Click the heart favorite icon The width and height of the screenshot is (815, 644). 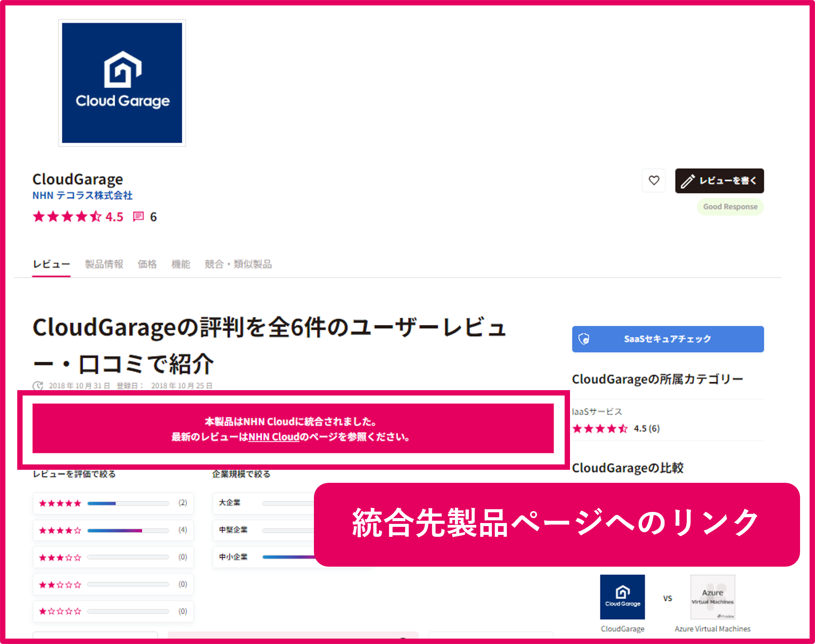click(x=653, y=181)
